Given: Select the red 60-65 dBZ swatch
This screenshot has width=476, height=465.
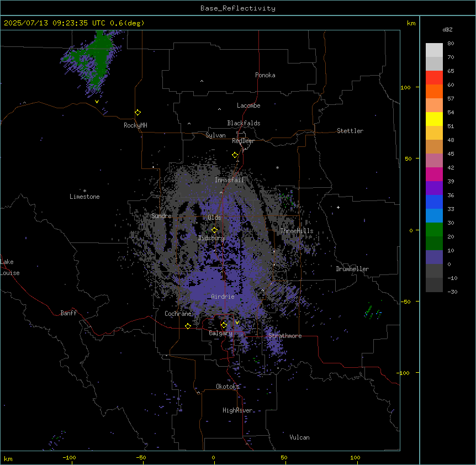Looking at the screenshot, I should point(434,78).
